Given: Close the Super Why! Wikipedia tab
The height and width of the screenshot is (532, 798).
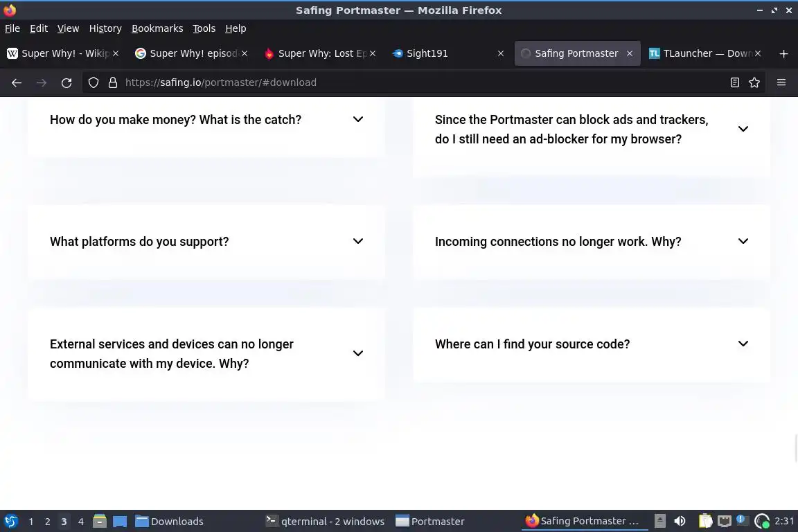Looking at the screenshot, I should pos(116,53).
